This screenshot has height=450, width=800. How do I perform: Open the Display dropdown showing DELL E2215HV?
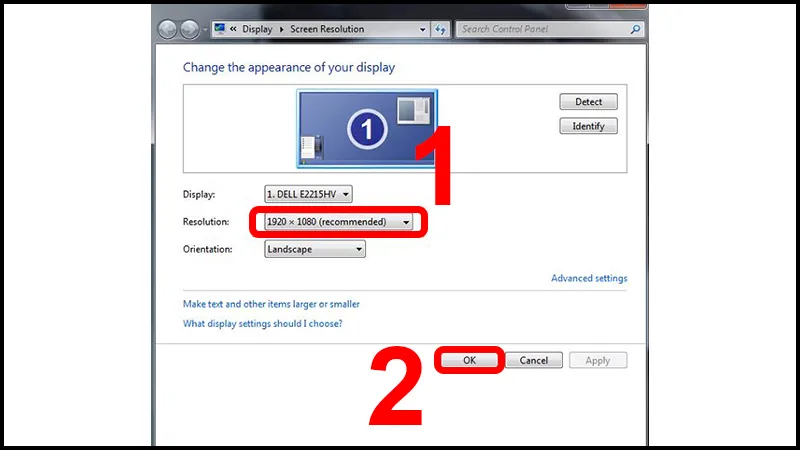point(308,194)
